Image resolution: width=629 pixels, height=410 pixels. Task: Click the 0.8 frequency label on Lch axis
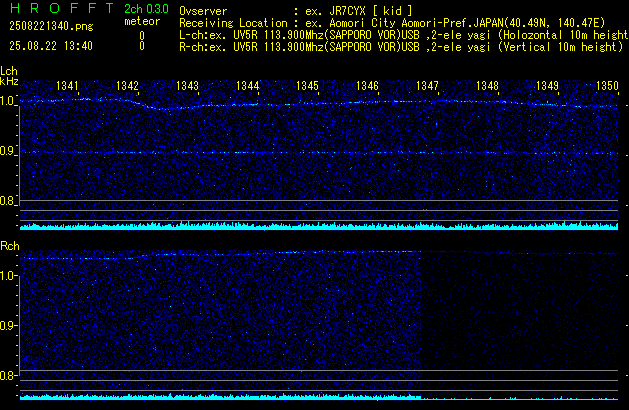pyautogui.click(x=7, y=201)
